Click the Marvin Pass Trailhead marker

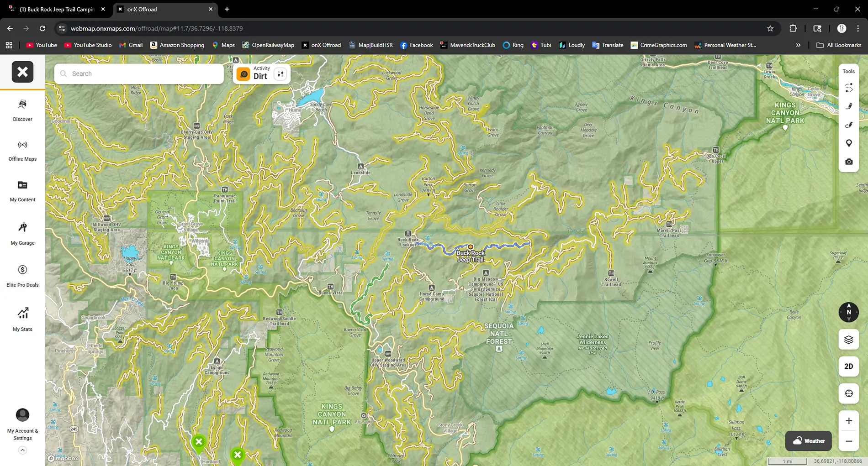click(x=669, y=224)
